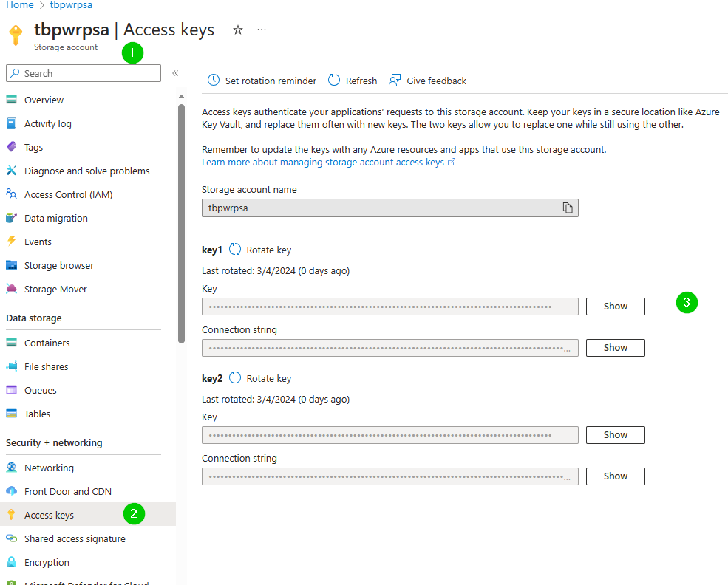Click into the sidebar Search field
728x585 pixels.
[x=84, y=73]
